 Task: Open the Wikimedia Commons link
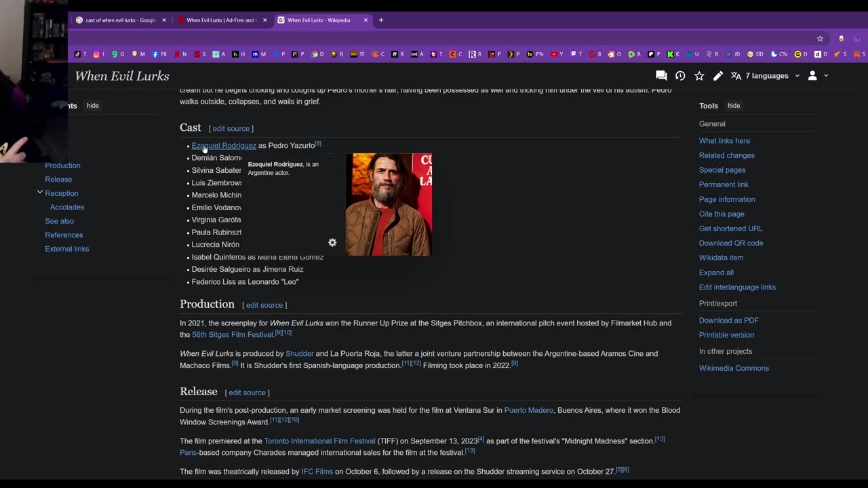coord(734,368)
